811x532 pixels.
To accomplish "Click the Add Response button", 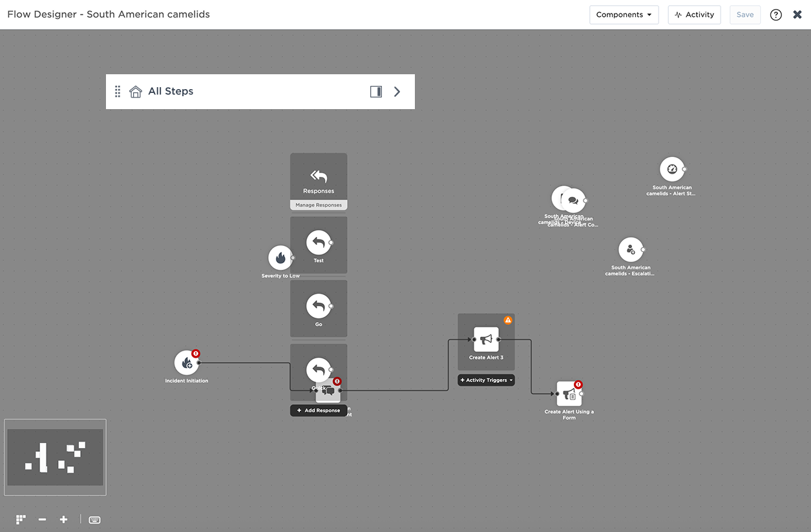I will (319, 411).
